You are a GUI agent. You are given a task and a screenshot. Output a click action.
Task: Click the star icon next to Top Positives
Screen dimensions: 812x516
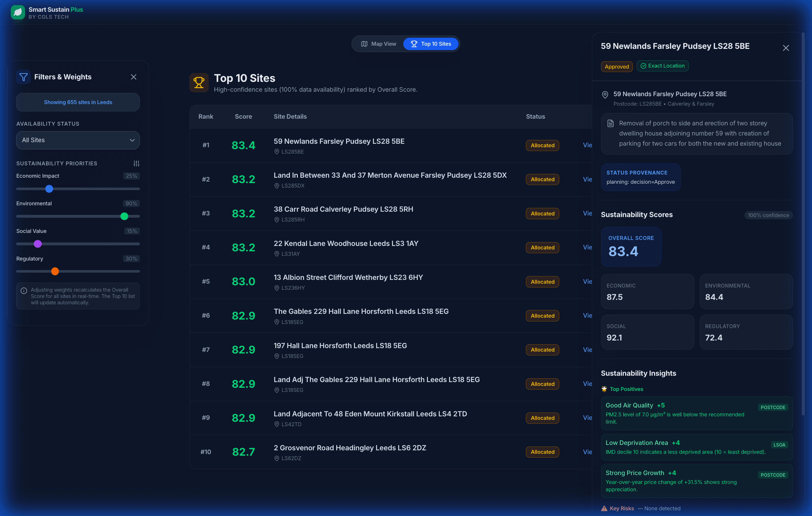pyautogui.click(x=604, y=389)
